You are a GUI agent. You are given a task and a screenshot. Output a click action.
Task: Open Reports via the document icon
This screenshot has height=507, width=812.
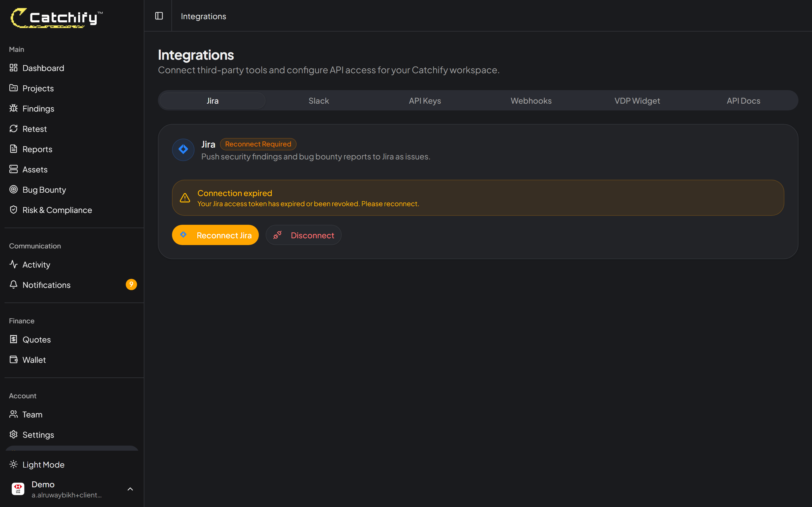(x=14, y=149)
